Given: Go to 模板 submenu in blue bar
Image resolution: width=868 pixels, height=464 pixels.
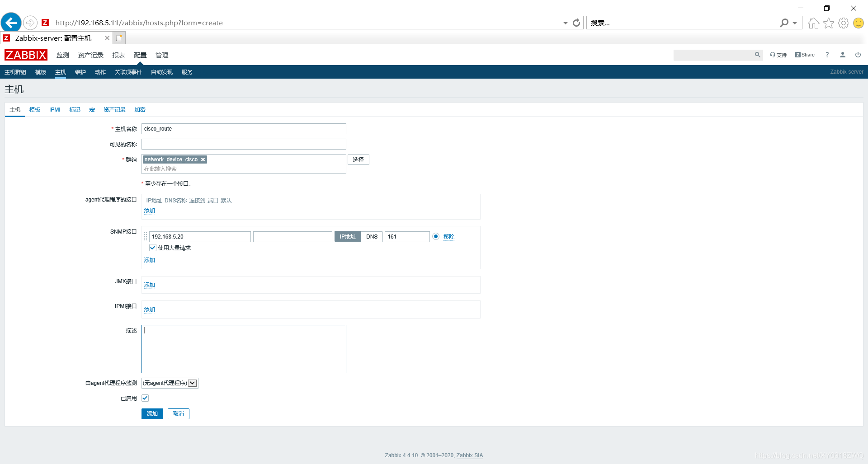Looking at the screenshot, I should tap(41, 72).
